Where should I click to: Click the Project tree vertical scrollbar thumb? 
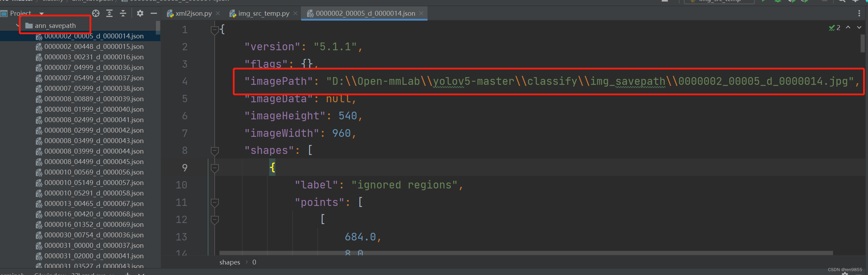tap(158, 28)
